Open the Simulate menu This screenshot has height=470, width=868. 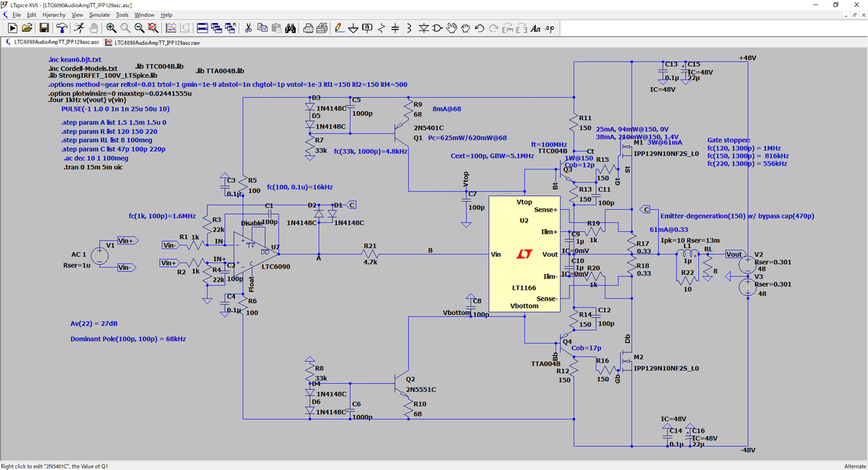coord(100,14)
